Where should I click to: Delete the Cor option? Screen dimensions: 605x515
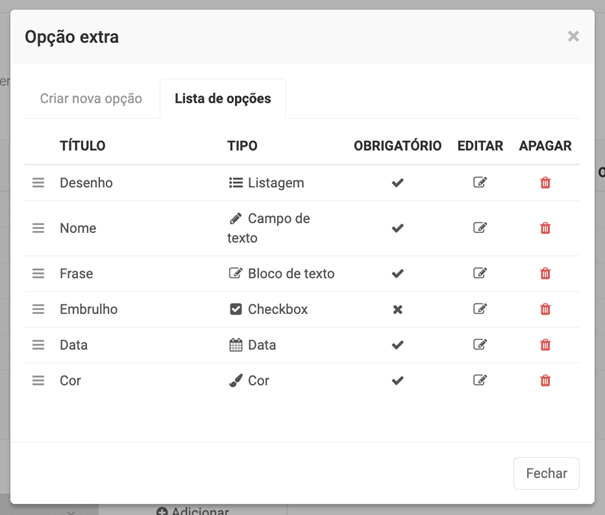(x=545, y=380)
